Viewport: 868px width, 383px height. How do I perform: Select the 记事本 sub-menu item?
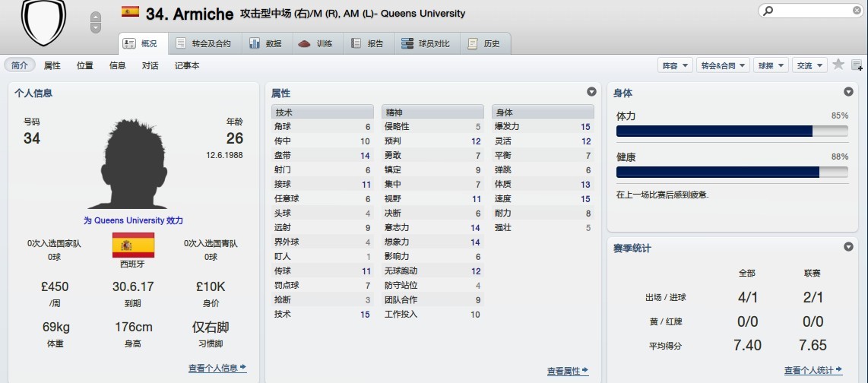coord(187,65)
